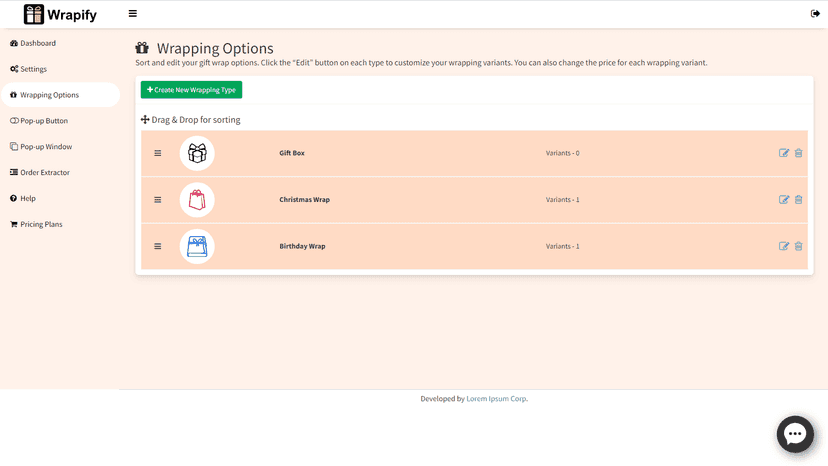Open the chat bubble widget

[795, 434]
